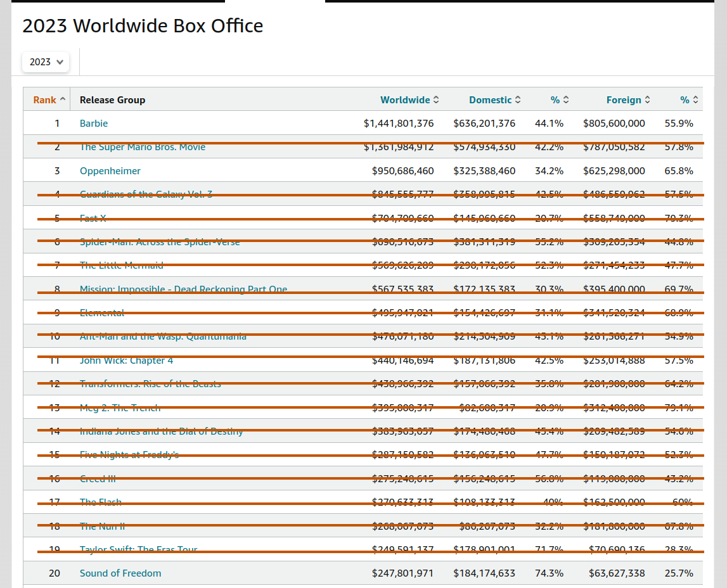Click the Release Group column header
This screenshot has height=588, width=727.
pyautogui.click(x=112, y=100)
